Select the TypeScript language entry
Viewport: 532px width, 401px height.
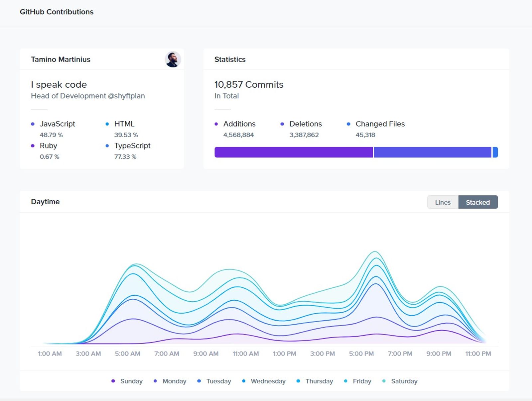coord(128,151)
